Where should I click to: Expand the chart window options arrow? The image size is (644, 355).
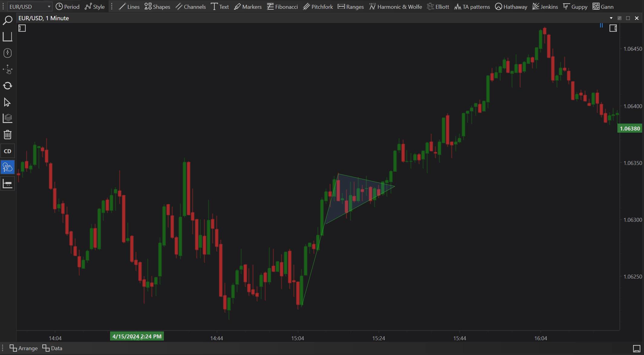point(611,18)
